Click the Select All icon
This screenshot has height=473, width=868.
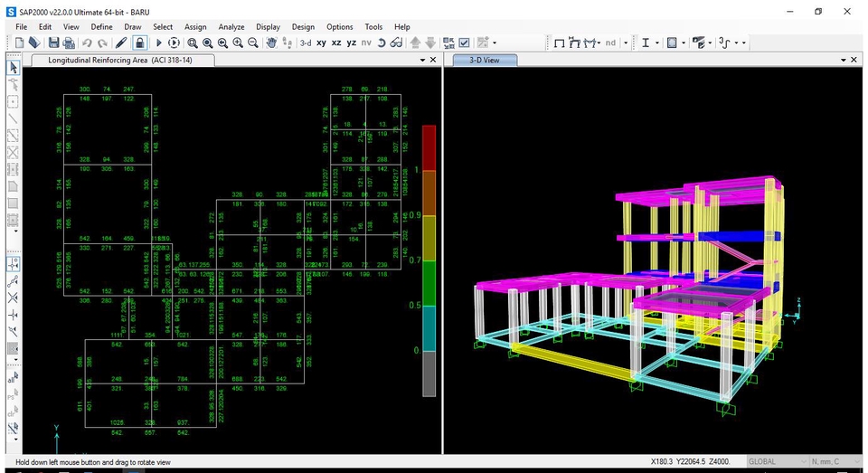(x=13, y=378)
